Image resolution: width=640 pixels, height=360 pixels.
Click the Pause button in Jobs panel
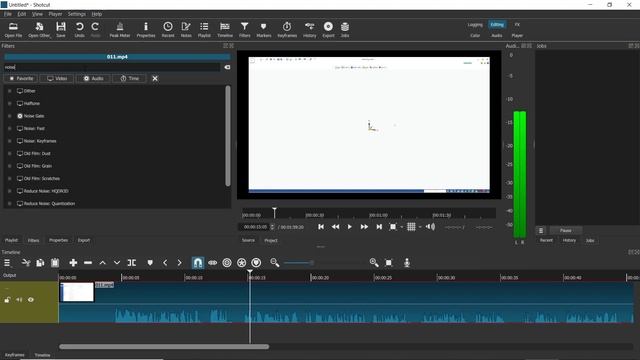tap(565, 231)
